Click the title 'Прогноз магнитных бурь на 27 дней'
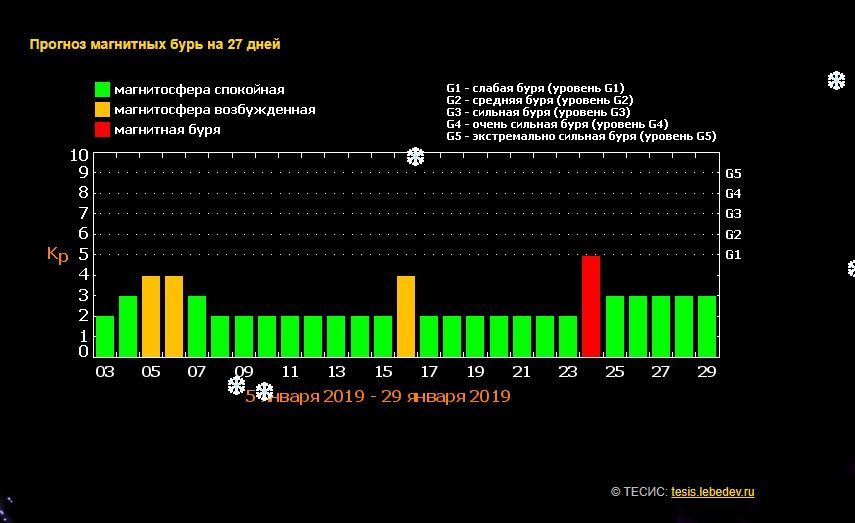Viewport: 855px width, 523px height. tap(155, 45)
